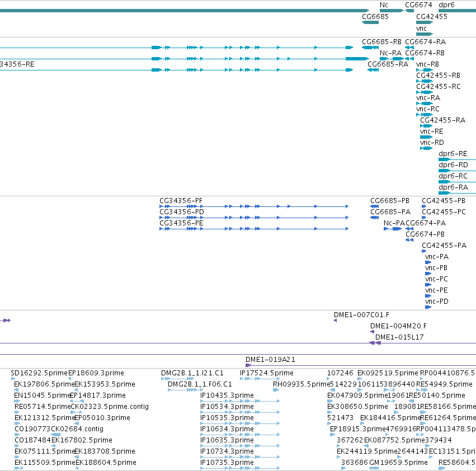The image size is (476, 471).
Task: Select EST label 'RH09935.5prime'
Action: tap(301, 384)
